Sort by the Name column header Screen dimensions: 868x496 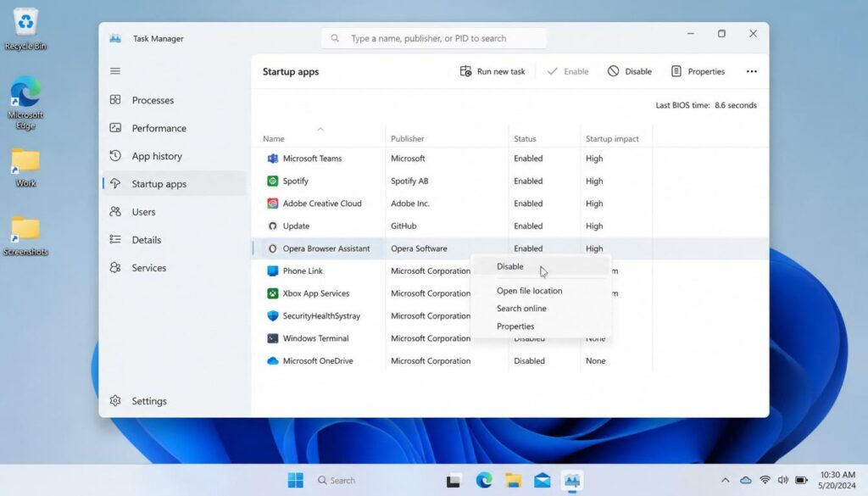274,139
